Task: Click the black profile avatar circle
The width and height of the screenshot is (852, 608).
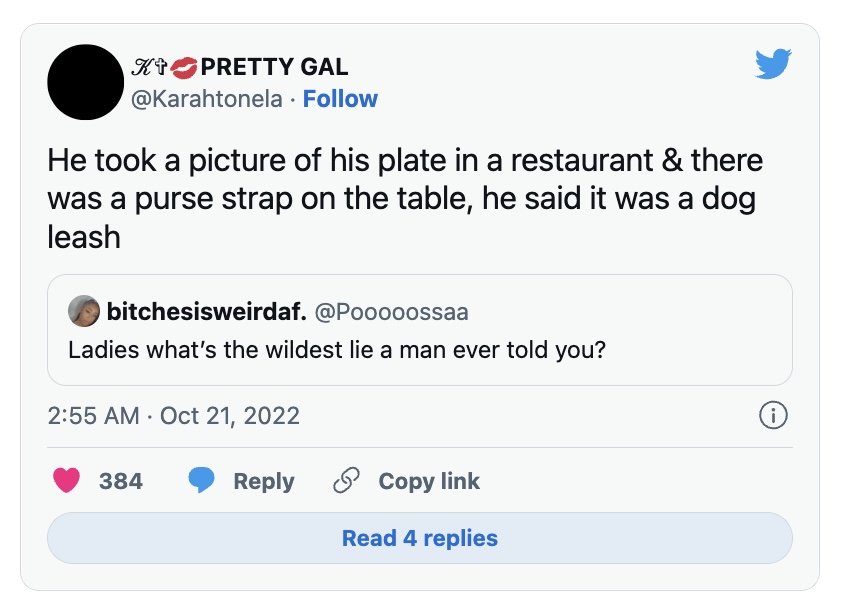Action: click(x=85, y=82)
